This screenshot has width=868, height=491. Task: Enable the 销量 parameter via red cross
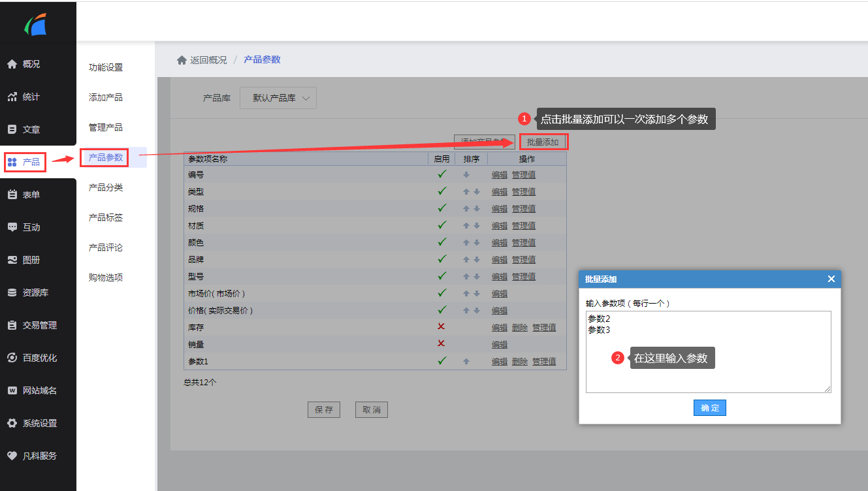(x=441, y=343)
